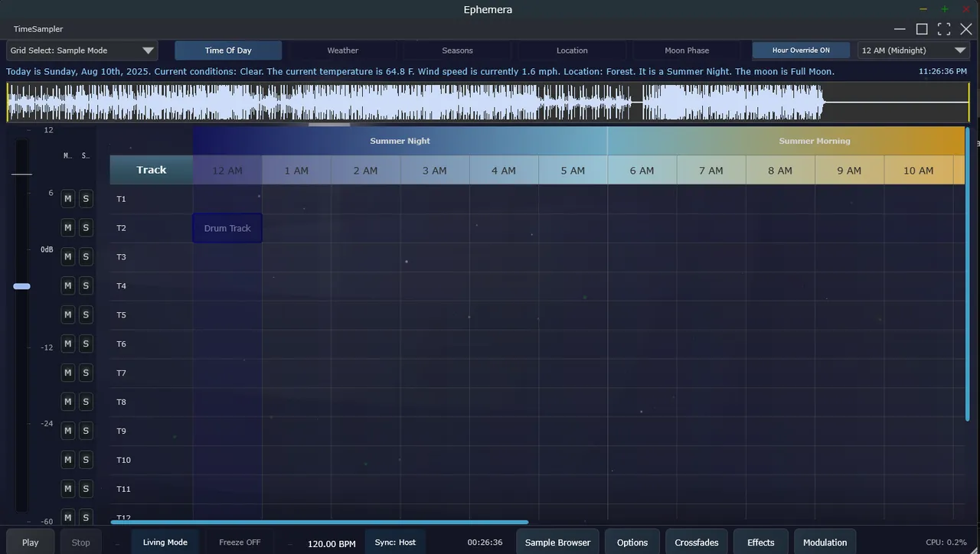This screenshot has width=980, height=554.
Task: Toggle Living Mode
Action: 165,543
